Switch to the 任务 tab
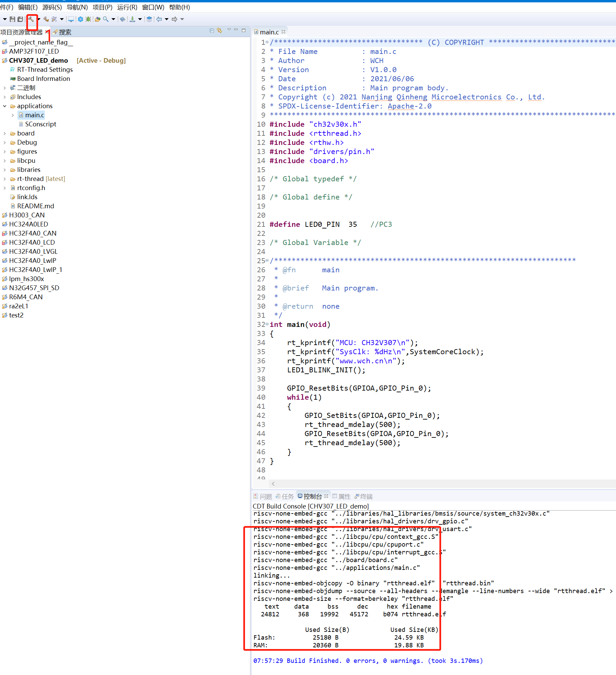 (285, 496)
